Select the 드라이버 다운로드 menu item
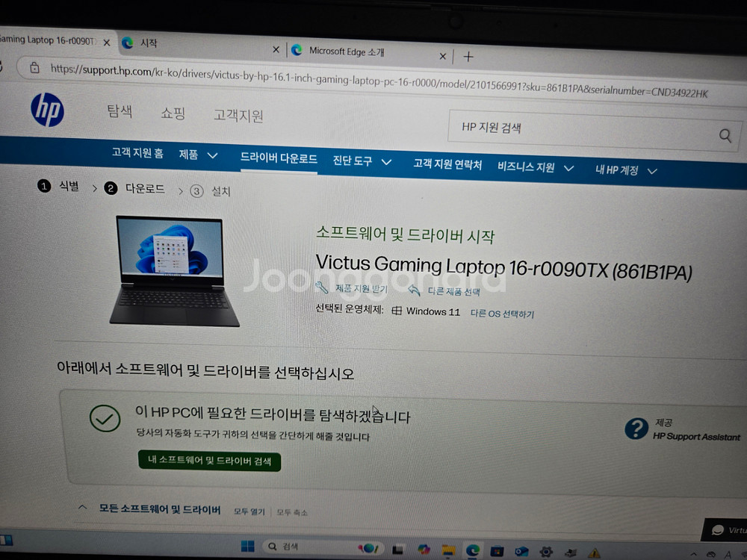The height and width of the screenshot is (560, 747). click(279, 158)
